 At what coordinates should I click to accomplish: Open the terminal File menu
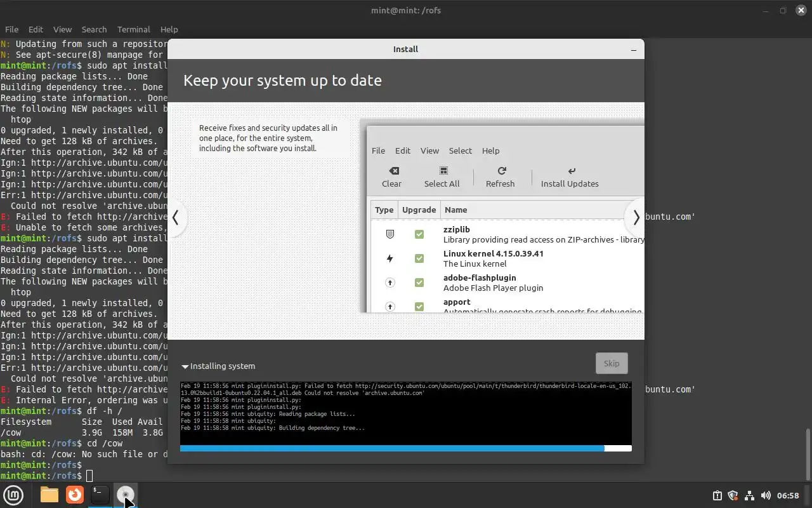(11, 29)
